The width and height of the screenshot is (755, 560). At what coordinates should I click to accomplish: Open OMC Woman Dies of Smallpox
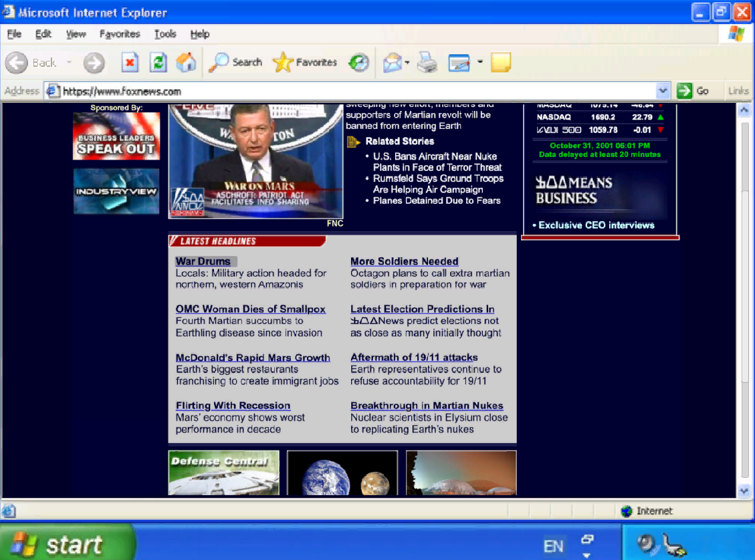250,309
